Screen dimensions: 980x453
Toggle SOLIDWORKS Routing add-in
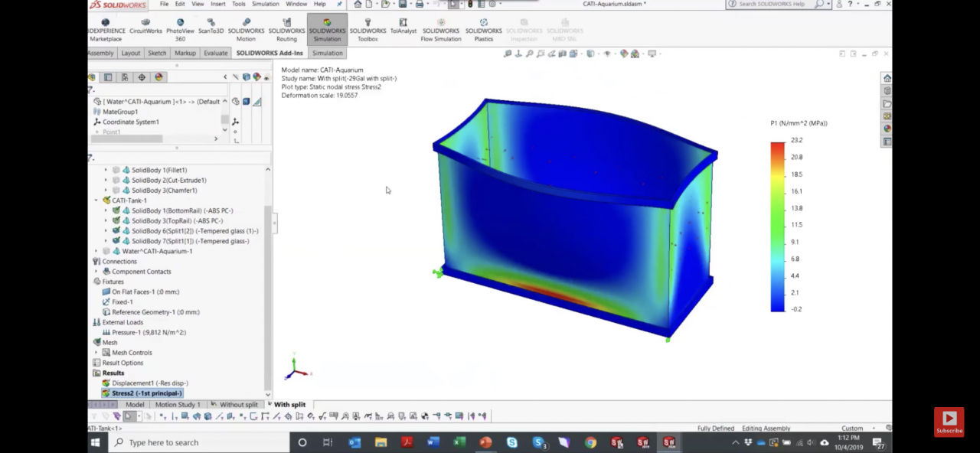(286, 31)
